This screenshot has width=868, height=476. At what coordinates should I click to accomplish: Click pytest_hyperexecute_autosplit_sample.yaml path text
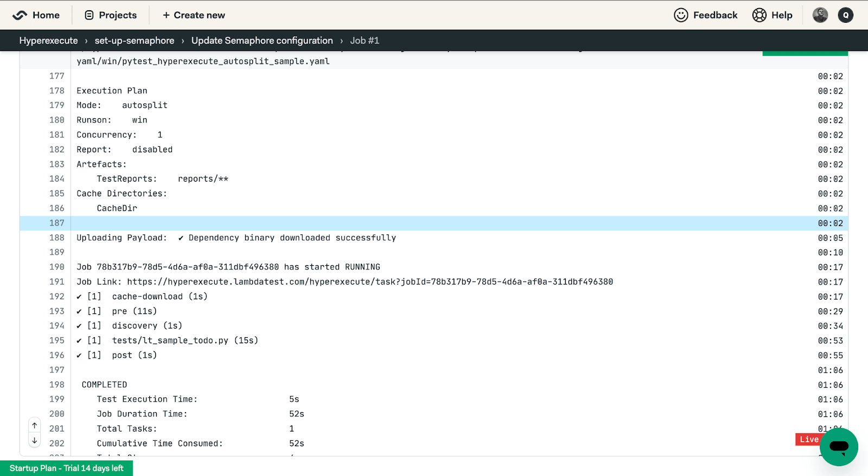203,61
